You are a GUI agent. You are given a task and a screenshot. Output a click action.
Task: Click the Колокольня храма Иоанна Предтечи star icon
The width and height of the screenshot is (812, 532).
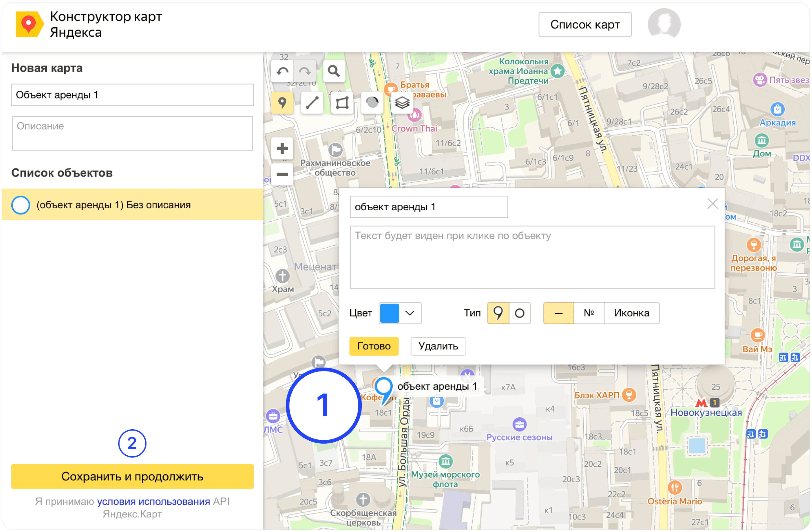[x=558, y=71]
